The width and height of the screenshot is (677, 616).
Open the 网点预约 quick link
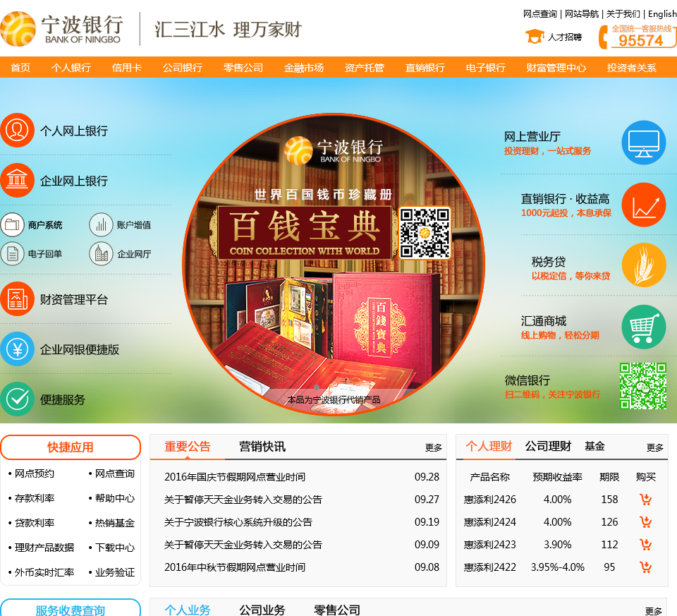(x=34, y=473)
